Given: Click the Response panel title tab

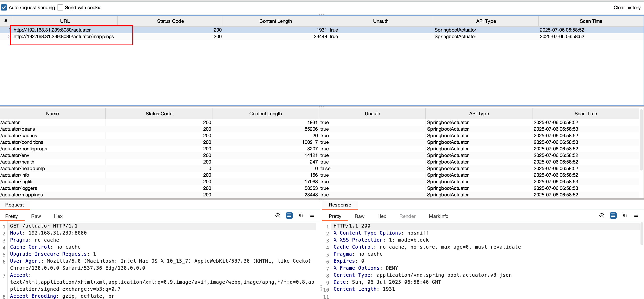Looking at the screenshot, I should [x=340, y=205].
